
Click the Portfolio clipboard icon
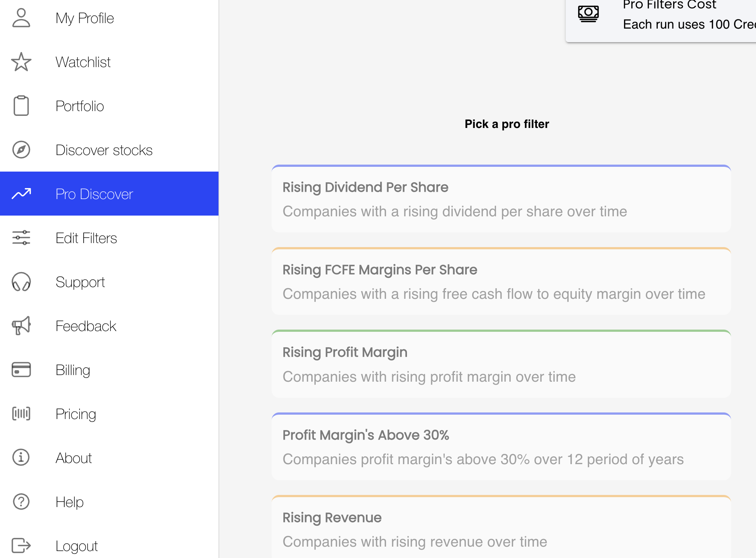[21, 106]
